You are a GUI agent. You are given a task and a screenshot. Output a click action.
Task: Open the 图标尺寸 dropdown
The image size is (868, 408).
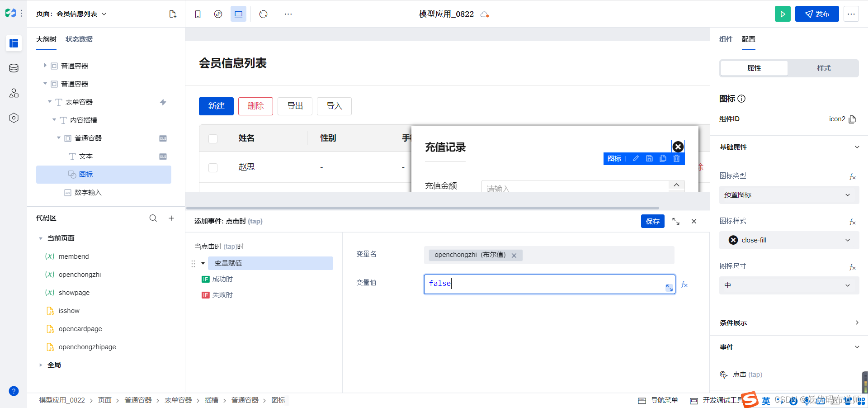coord(788,285)
